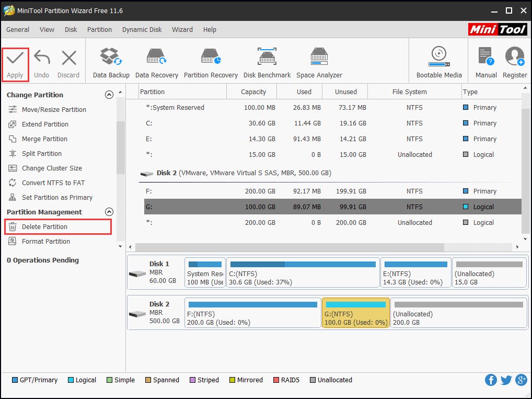Click the Register account icon
This screenshot has height=399, width=532.
tap(515, 56)
